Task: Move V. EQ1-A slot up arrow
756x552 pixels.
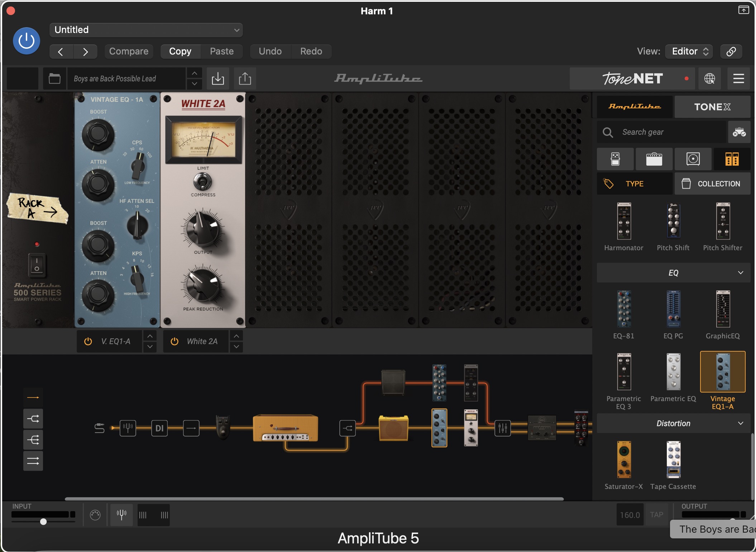Action: click(150, 336)
